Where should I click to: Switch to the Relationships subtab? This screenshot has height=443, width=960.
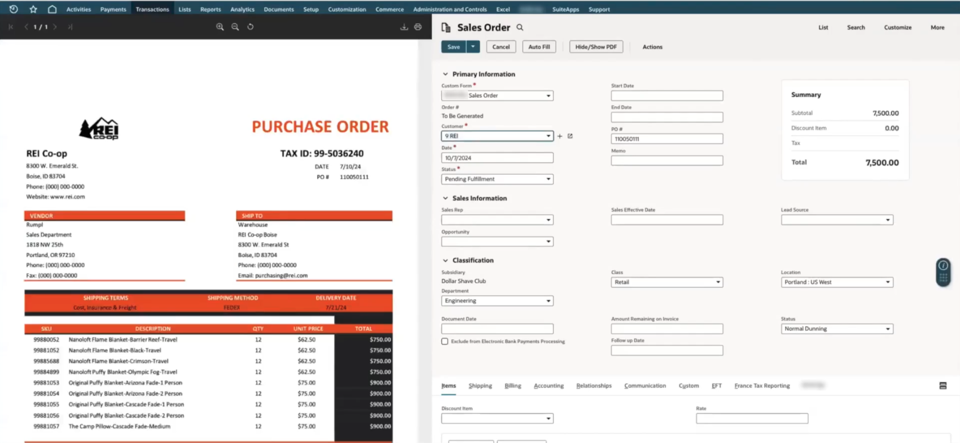point(594,385)
